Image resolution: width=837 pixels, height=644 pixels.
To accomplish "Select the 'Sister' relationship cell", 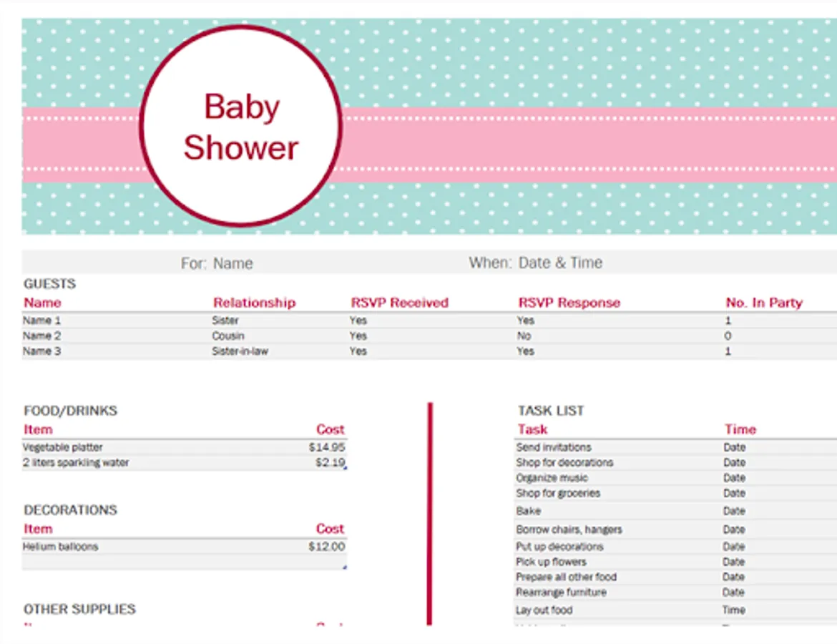I will [x=225, y=321].
